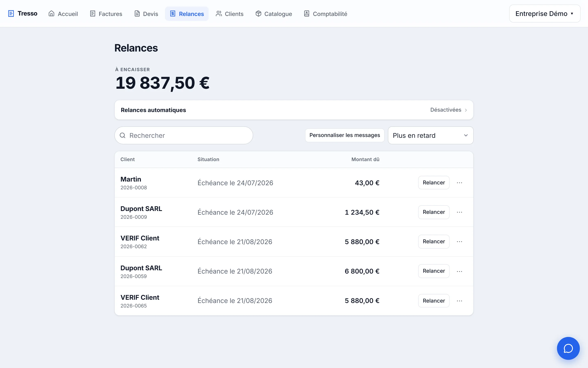Click the Montant dû column header
The image size is (588, 368).
click(x=365, y=159)
